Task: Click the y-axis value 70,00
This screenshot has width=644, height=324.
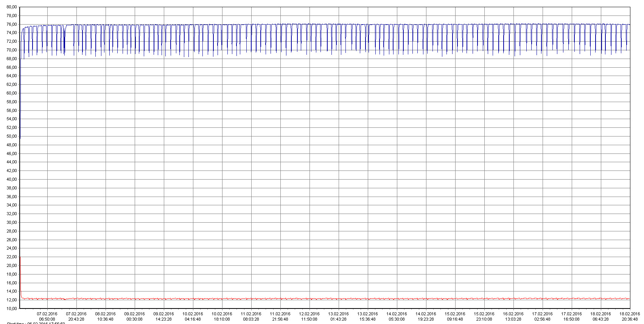Action: [12, 50]
